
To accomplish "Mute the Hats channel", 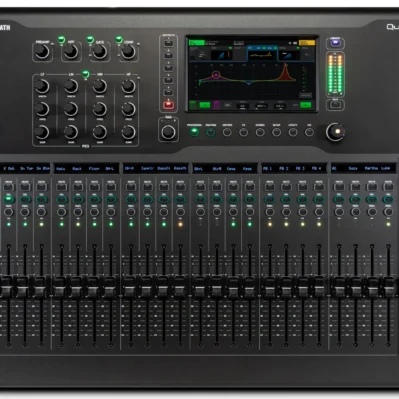I will (61, 186).
